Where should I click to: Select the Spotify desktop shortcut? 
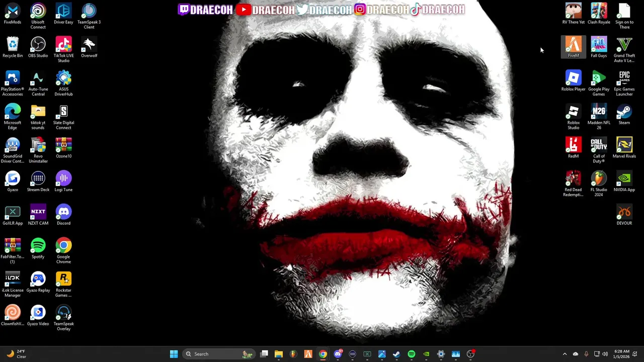38,248
